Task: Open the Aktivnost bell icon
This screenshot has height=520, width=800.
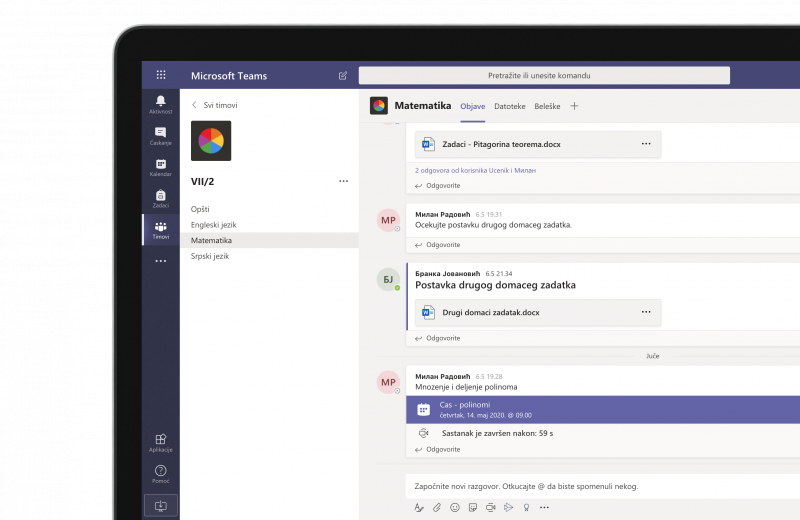Action: (x=161, y=104)
